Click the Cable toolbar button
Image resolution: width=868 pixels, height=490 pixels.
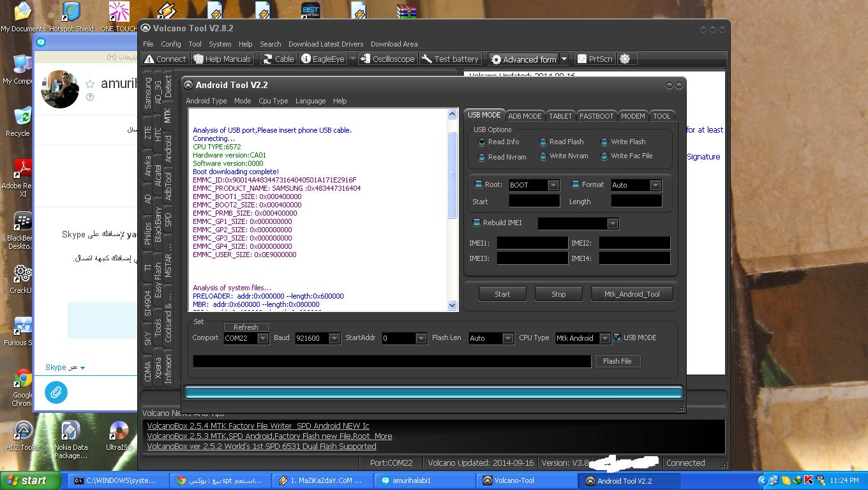(x=278, y=59)
